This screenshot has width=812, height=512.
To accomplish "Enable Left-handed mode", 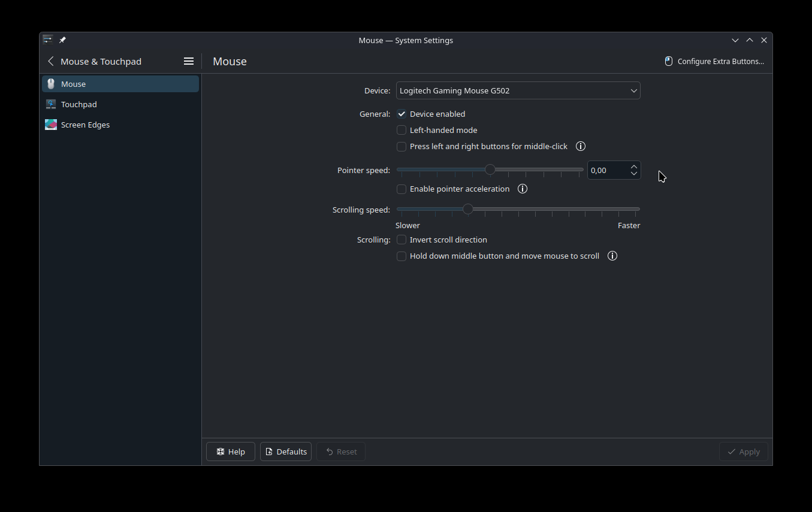I will point(402,130).
